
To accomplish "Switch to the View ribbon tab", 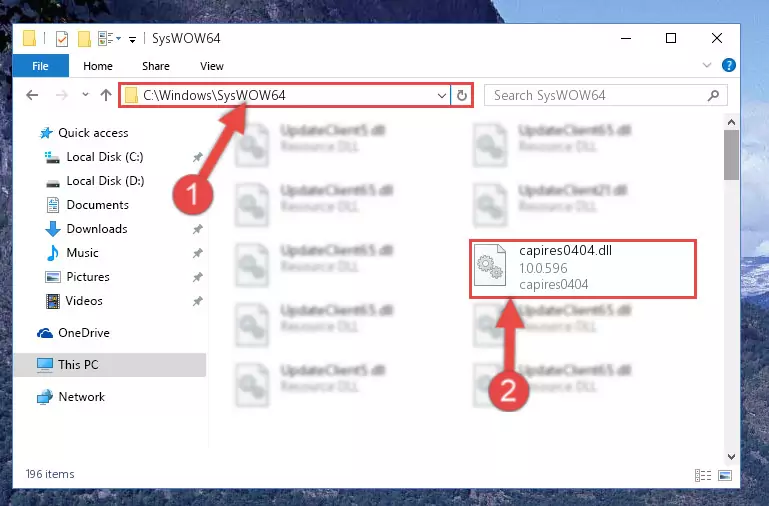I will pos(212,66).
